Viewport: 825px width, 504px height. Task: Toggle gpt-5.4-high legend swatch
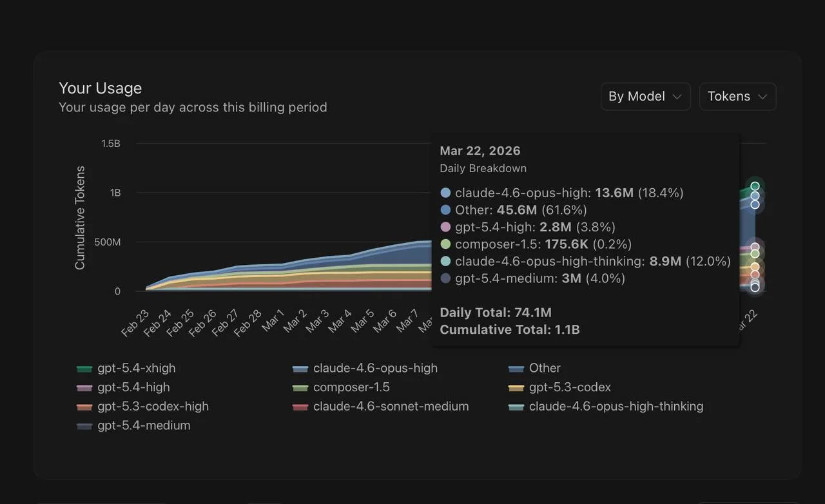pyautogui.click(x=84, y=388)
